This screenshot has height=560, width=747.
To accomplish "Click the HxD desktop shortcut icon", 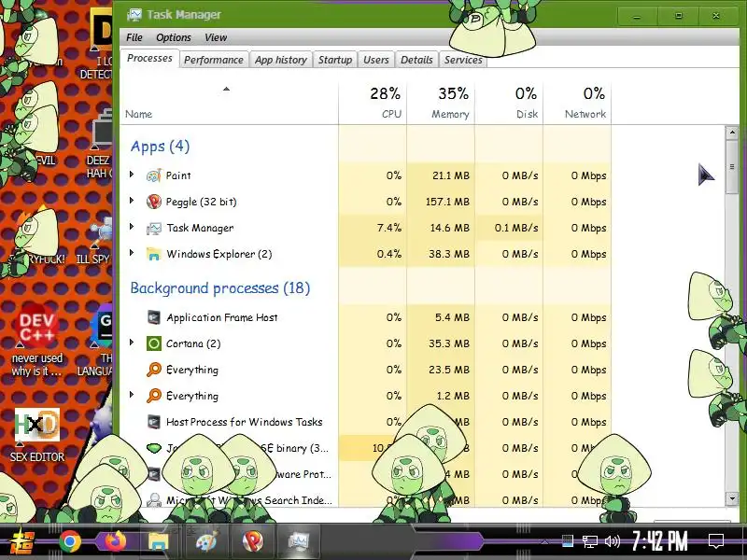I will coord(37,426).
